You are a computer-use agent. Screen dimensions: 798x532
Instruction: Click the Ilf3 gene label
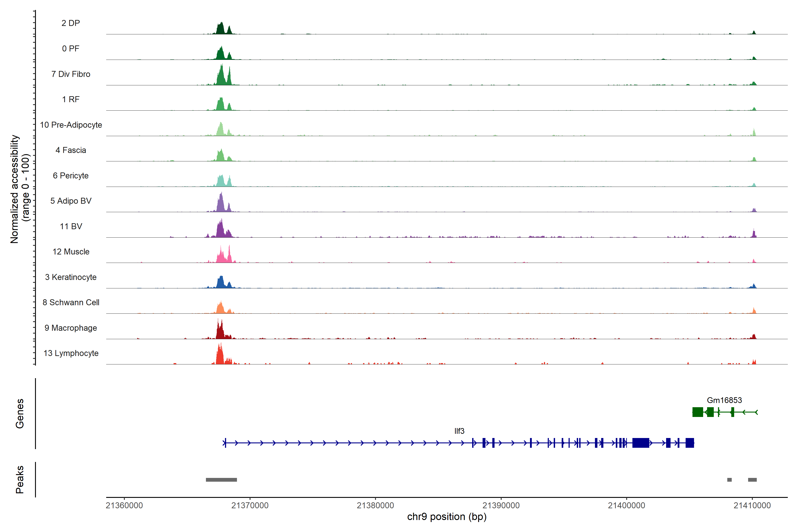(459, 431)
